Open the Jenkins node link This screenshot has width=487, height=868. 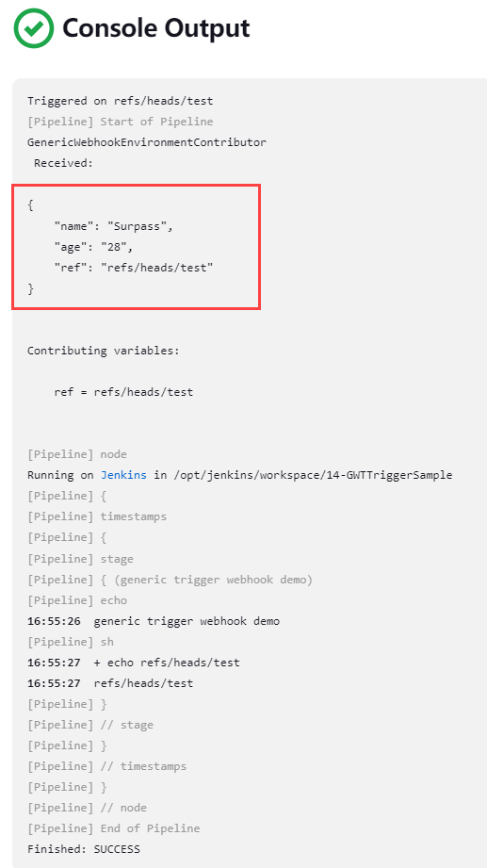[123, 475]
